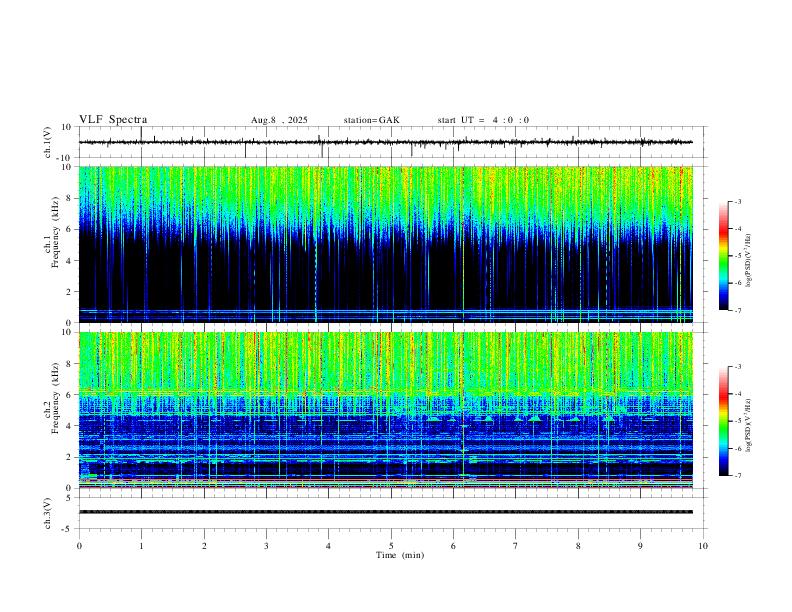792x612 pixels.
Task: Click the "-5" label on lower colorbar
Action: pos(738,421)
